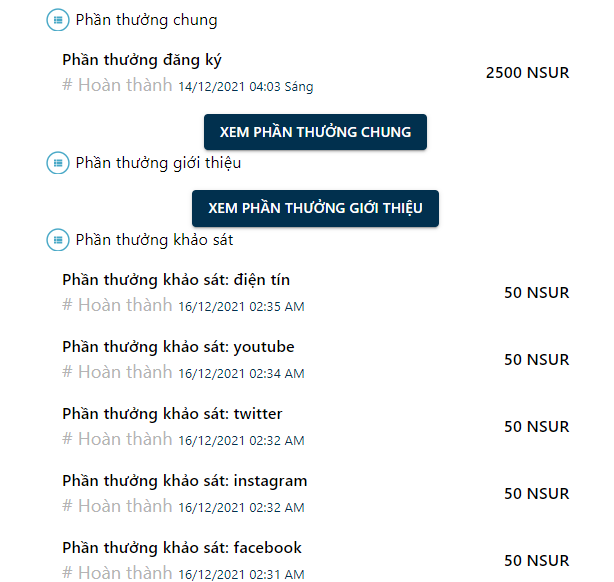Click the 14/12/2021 04:03 Sáng timestamp
This screenshot has width=614, height=582.
246,87
